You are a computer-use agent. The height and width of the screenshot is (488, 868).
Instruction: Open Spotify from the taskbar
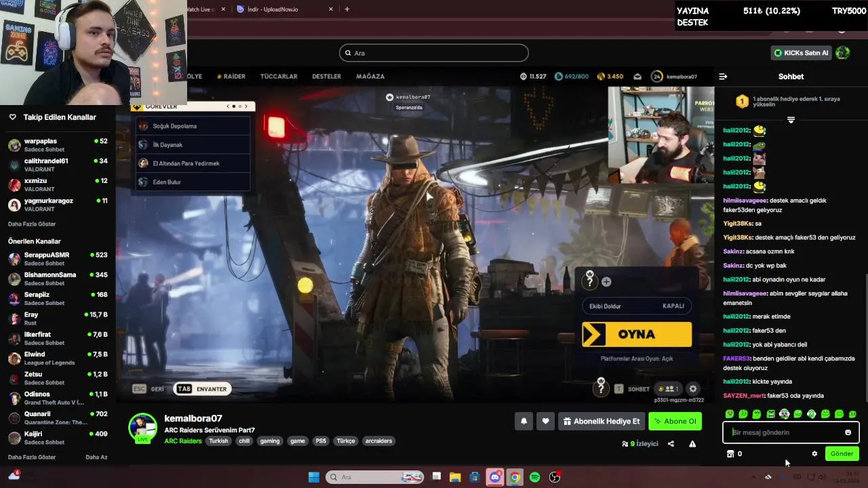[x=534, y=477]
